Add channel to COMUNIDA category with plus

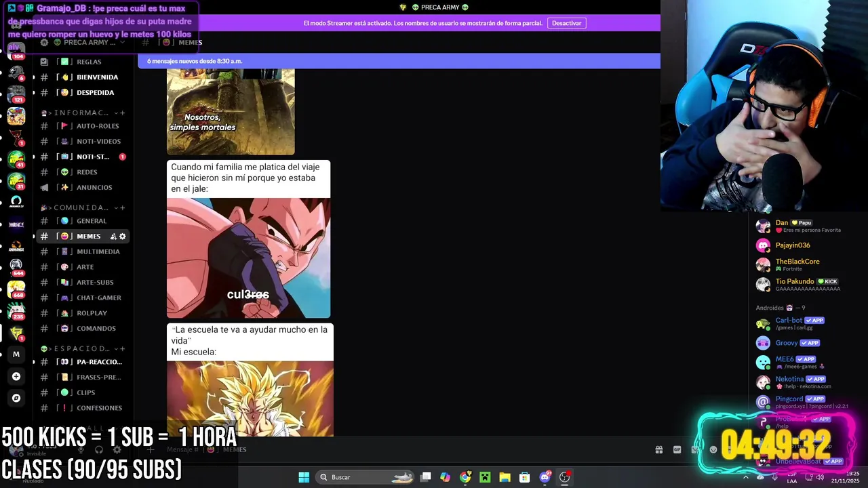point(122,207)
